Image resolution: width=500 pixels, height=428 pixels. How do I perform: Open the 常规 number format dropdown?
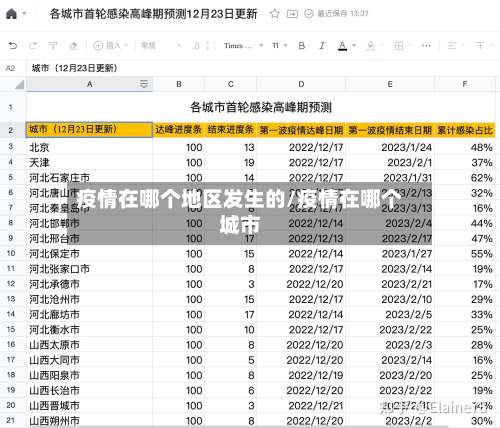coord(161,45)
